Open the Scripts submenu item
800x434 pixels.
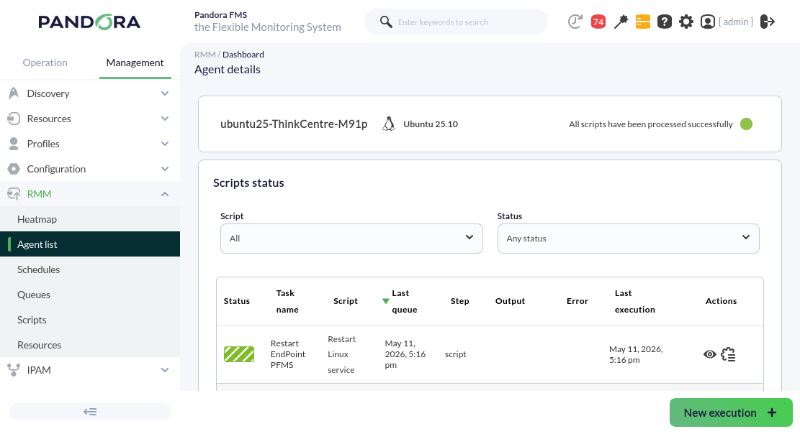pos(90,320)
